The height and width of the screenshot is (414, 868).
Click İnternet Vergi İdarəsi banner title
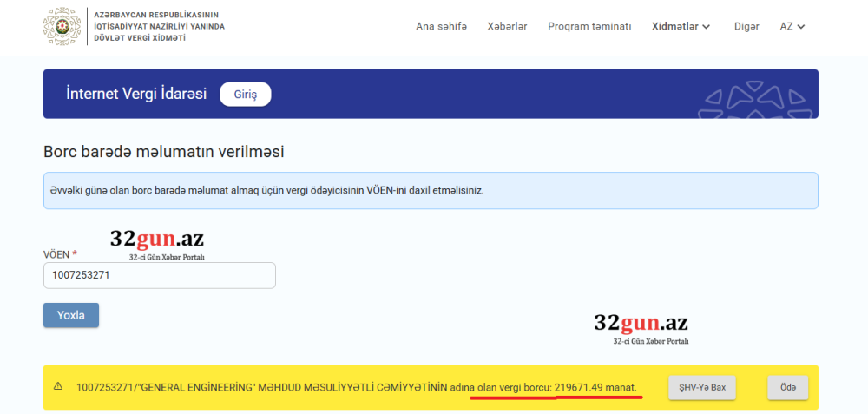click(136, 94)
